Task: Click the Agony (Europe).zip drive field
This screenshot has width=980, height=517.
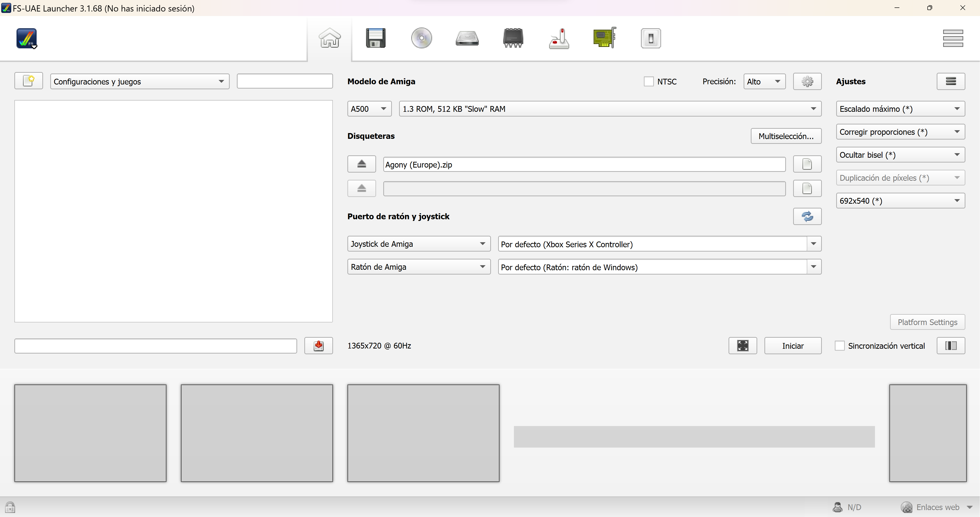Action: (x=584, y=164)
